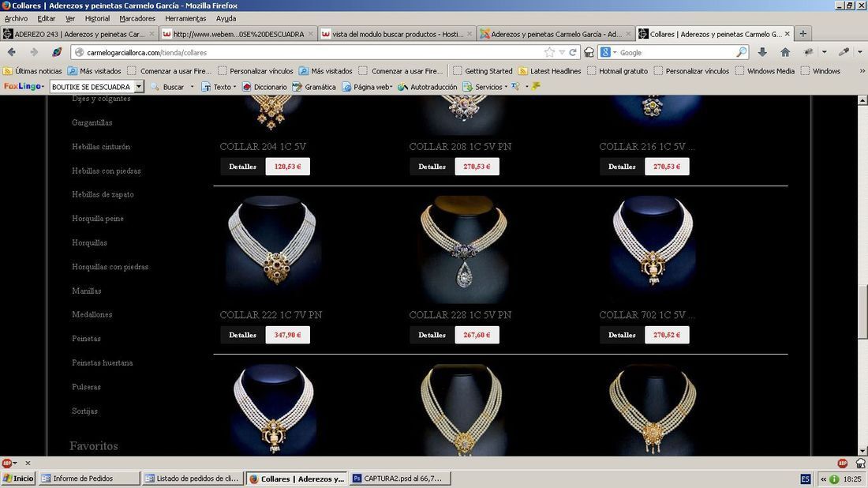The width and height of the screenshot is (868, 488).
Task: Open the downloads arrow icon
Action: point(762,52)
